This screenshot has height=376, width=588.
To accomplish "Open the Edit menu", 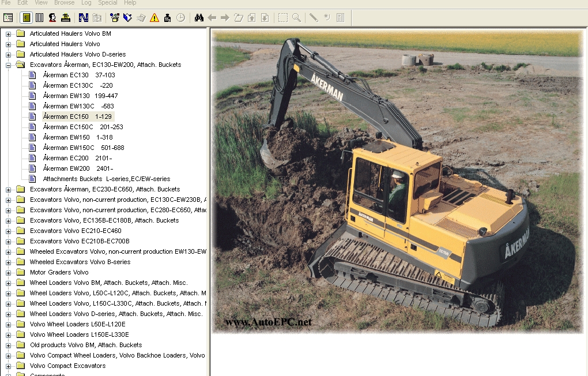I will click(22, 3).
